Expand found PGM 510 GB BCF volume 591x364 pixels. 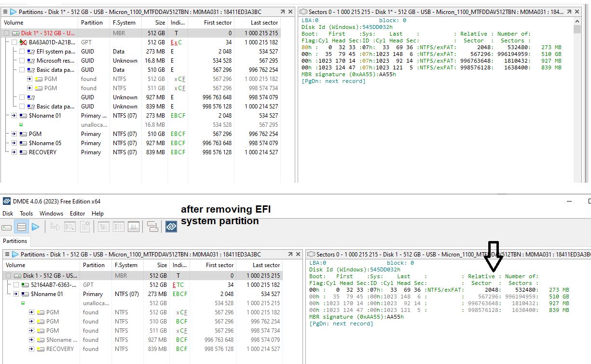[x=31, y=322]
